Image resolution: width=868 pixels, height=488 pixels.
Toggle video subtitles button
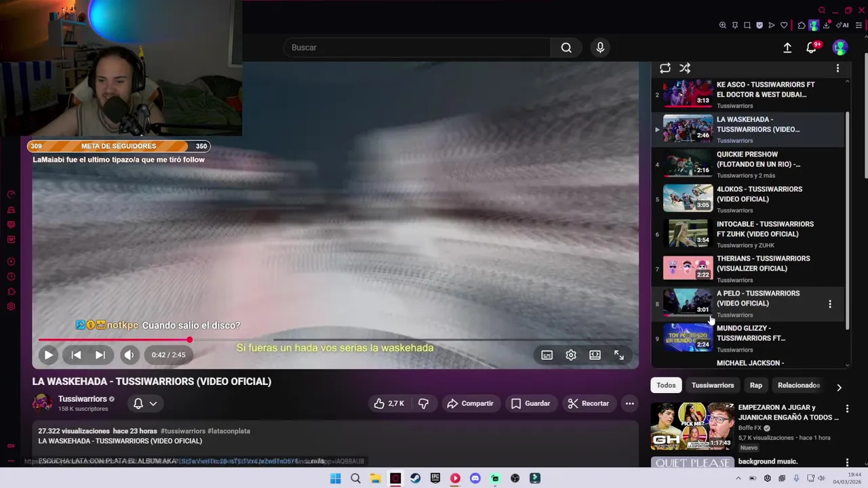coord(547,354)
